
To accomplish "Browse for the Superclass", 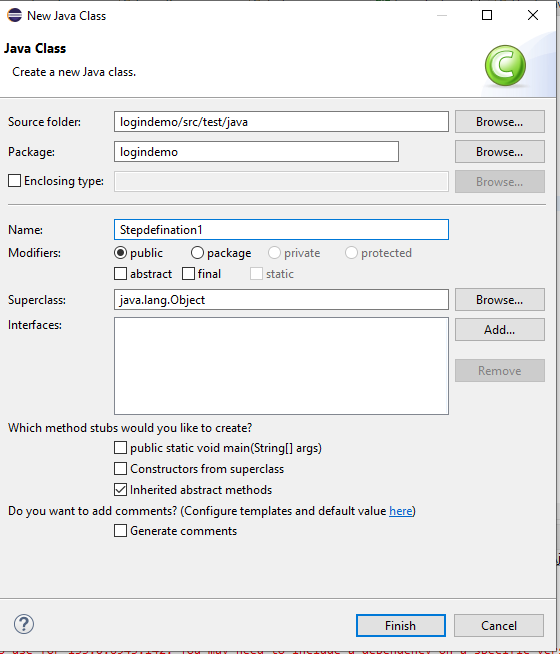I will [500, 299].
